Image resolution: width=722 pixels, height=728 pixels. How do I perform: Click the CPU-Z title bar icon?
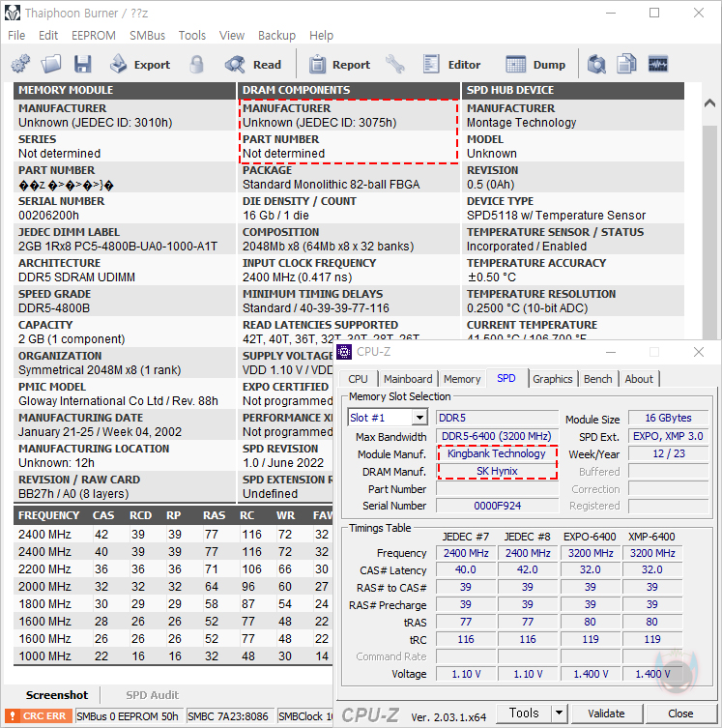pos(344,352)
